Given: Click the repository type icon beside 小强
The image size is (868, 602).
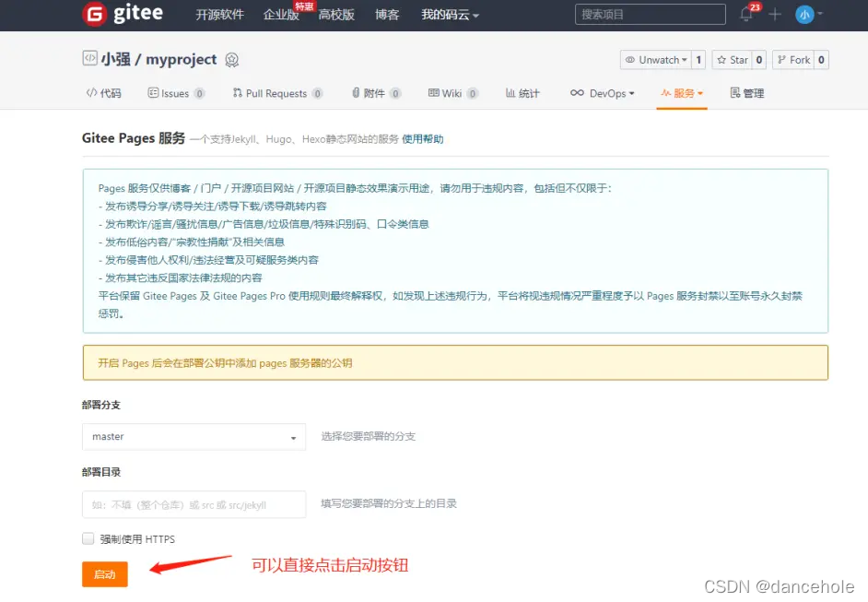Looking at the screenshot, I should (x=89, y=58).
